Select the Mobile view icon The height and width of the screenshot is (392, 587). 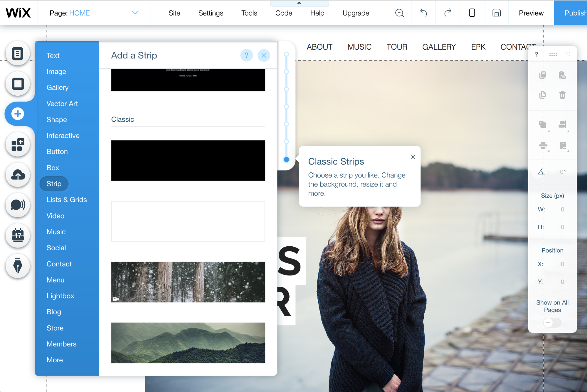472,12
